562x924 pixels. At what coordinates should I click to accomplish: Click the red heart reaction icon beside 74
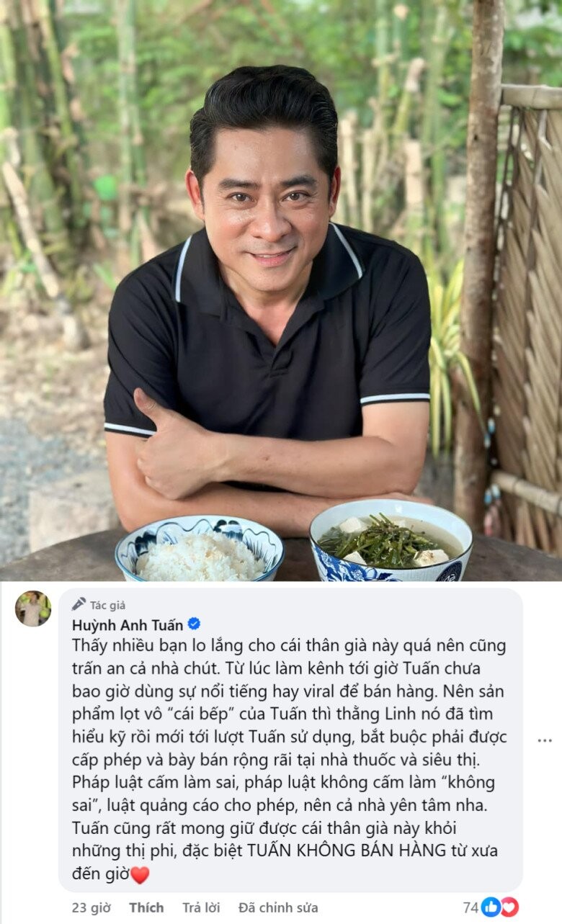tap(509, 907)
